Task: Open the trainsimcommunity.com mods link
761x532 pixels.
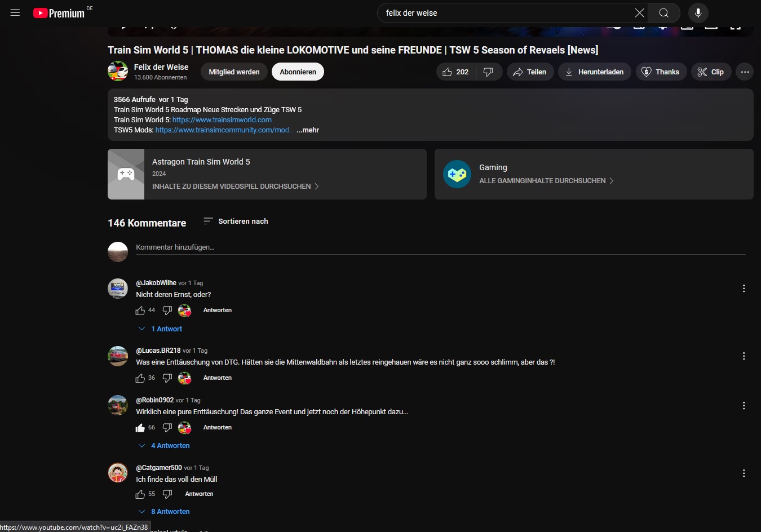Action: point(223,130)
